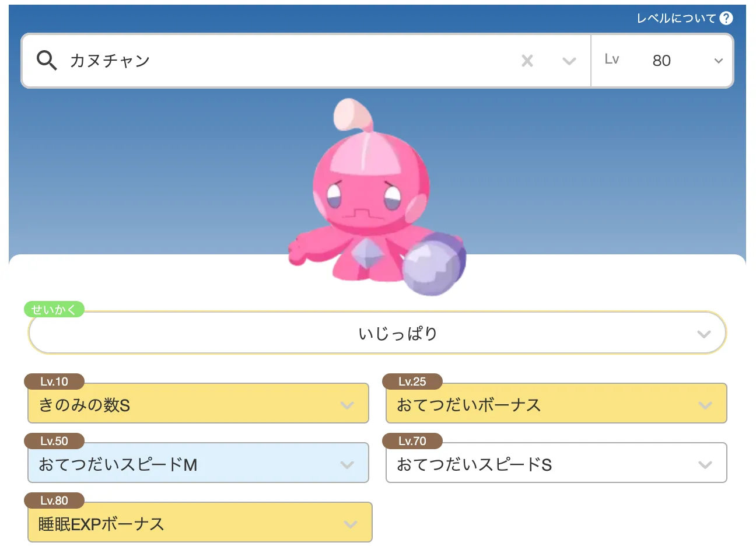This screenshot has height=553, width=756.
Task: Click the pink Pokémon image
Action: [377, 197]
